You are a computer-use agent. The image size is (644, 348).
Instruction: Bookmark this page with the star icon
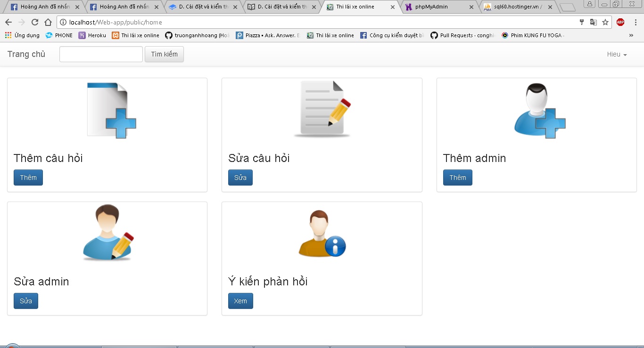[x=605, y=22]
